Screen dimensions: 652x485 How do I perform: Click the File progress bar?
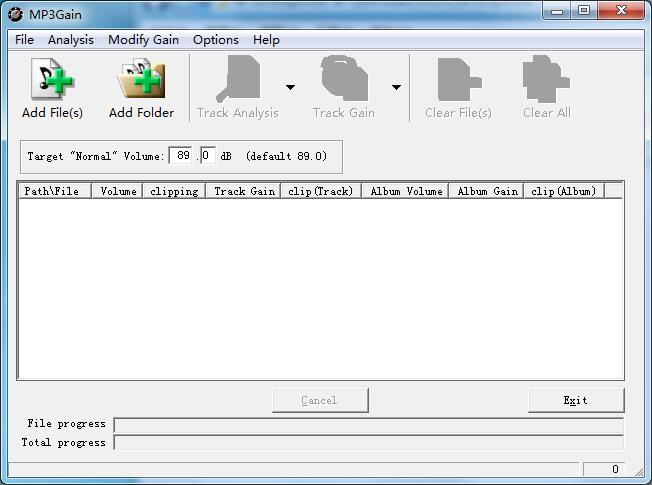[x=368, y=425]
